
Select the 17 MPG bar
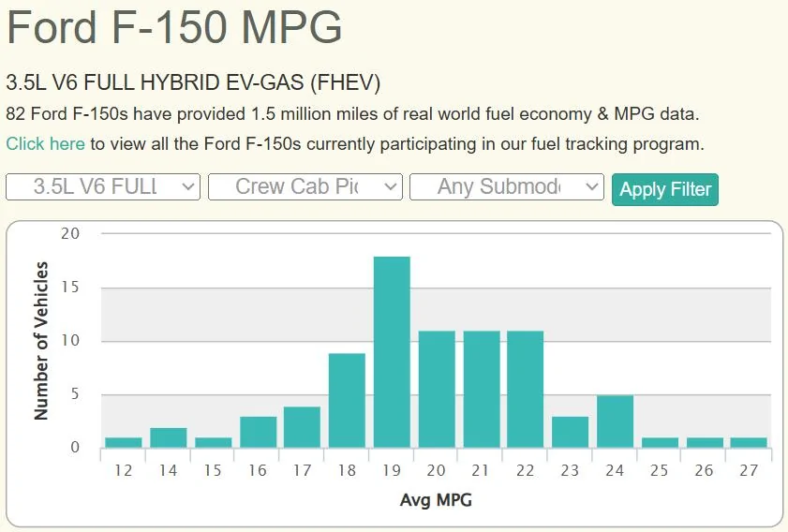[302, 427]
